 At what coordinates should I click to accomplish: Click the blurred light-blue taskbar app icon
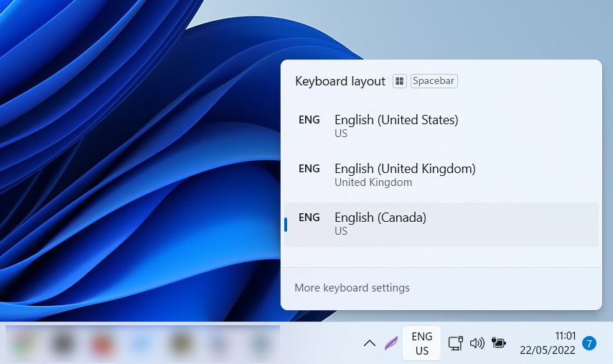coord(142,344)
